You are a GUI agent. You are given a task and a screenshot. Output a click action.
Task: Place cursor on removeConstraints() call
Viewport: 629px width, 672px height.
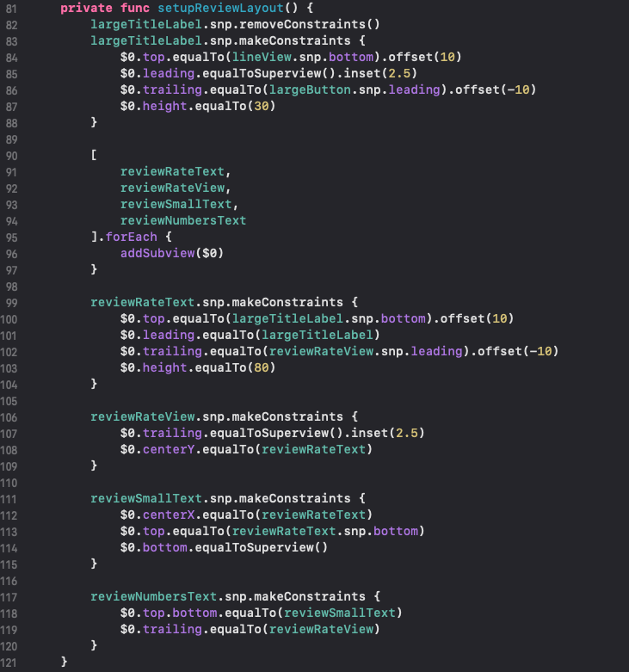tap(310, 24)
